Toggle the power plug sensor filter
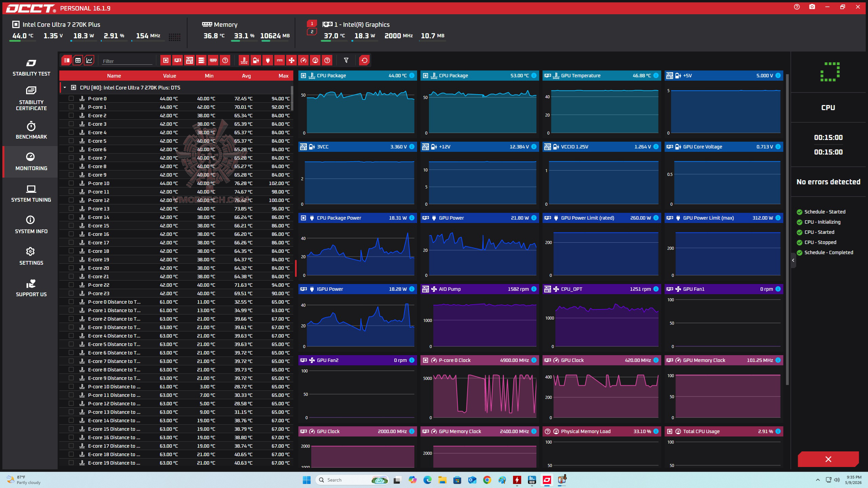Screen dimensions: 868x488 point(268,60)
